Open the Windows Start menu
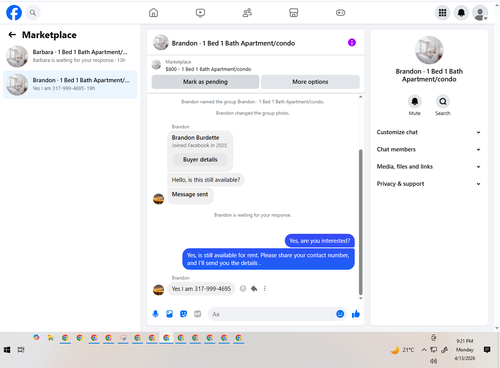500x368 pixels. pos(7,350)
